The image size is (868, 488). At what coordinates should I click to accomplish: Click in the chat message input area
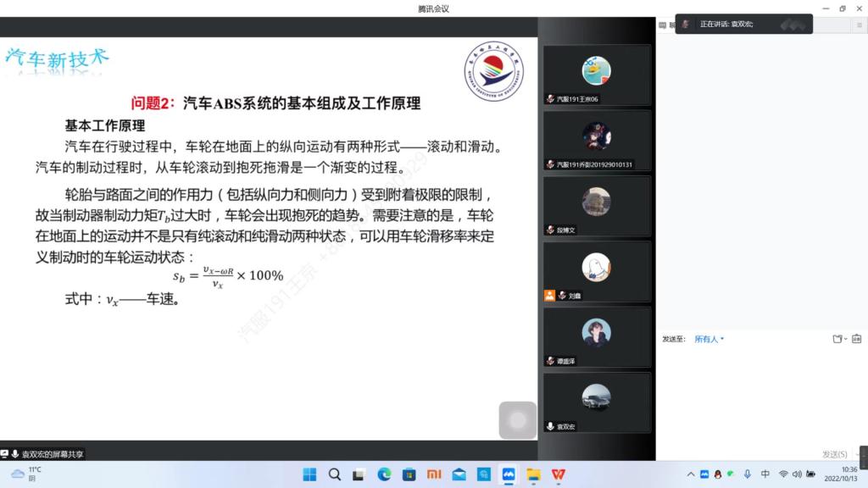coord(760,394)
